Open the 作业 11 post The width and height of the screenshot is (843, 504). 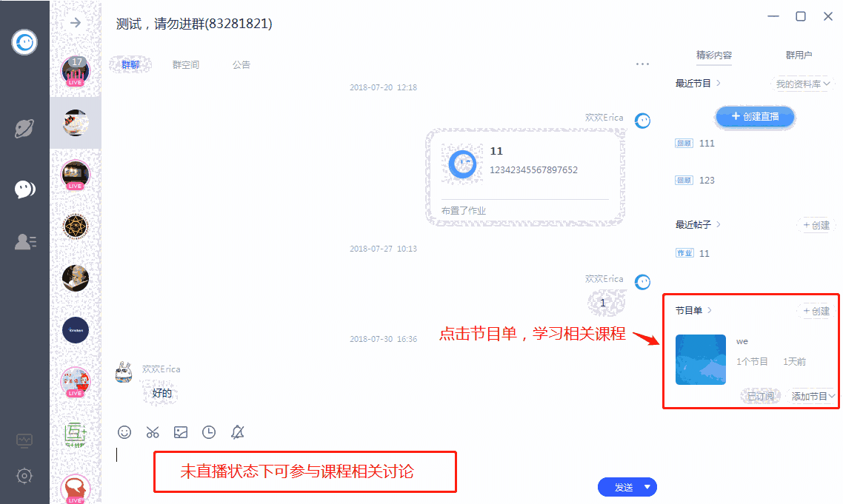click(x=693, y=253)
